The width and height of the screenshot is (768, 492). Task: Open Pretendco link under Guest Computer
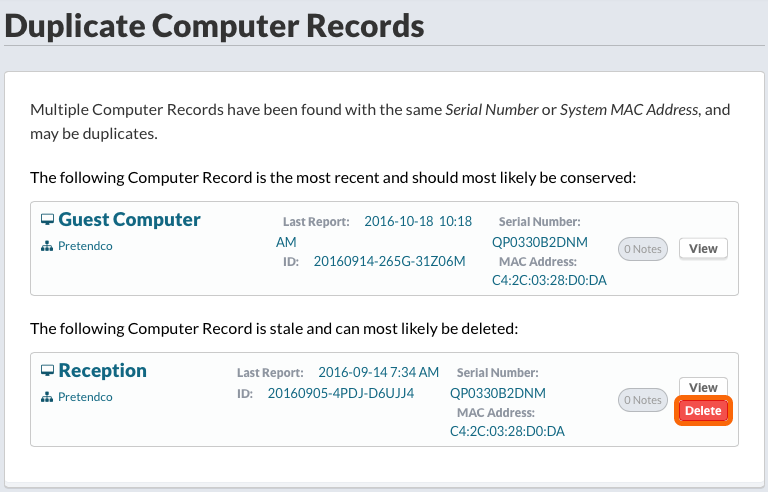85,246
